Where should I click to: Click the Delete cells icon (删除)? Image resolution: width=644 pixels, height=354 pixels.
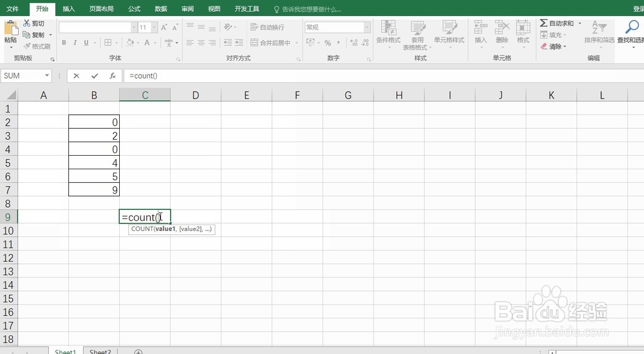(502, 35)
